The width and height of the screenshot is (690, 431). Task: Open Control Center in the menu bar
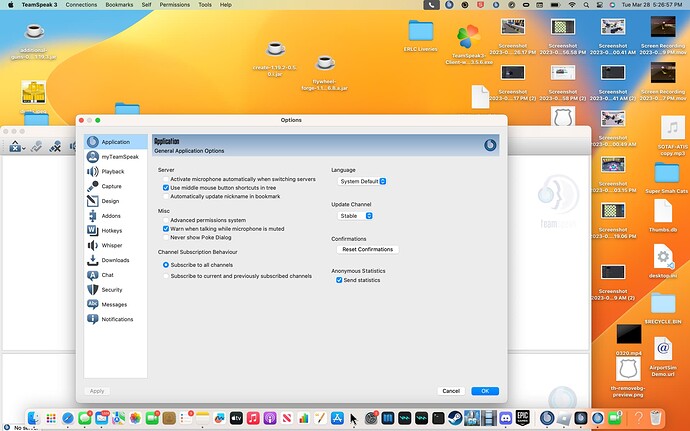(599, 5)
